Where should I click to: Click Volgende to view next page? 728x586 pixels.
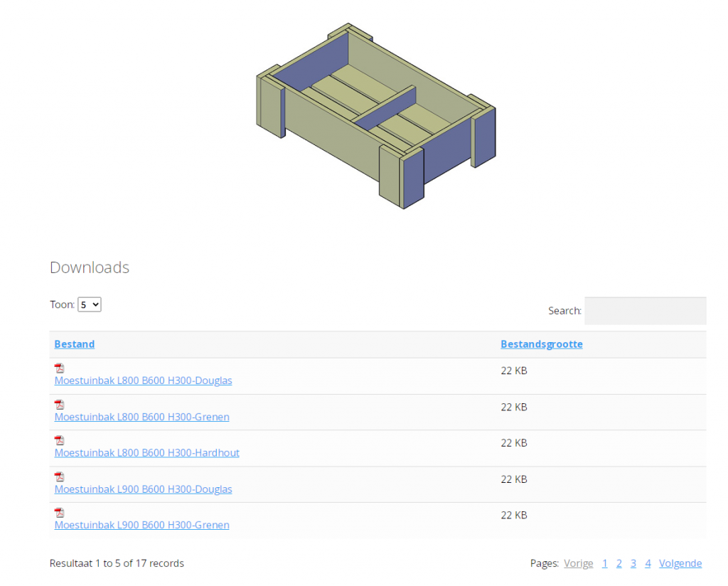(680, 563)
